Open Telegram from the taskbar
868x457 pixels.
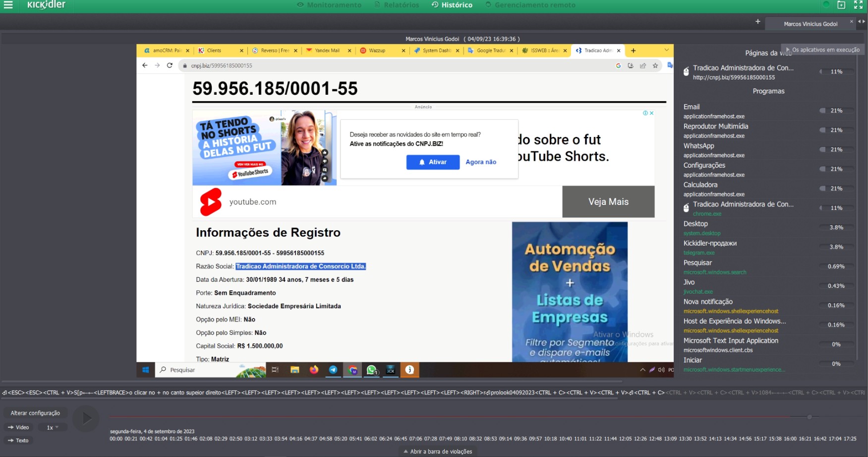333,370
